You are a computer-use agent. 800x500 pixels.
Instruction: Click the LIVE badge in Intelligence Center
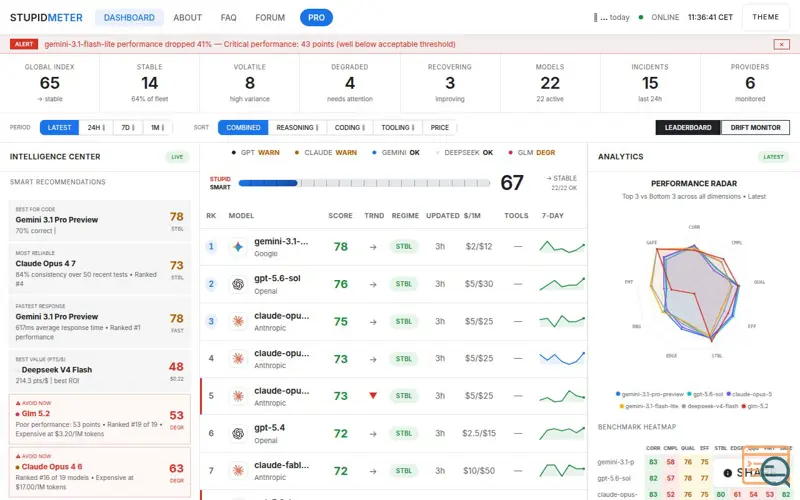pos(177,157)
